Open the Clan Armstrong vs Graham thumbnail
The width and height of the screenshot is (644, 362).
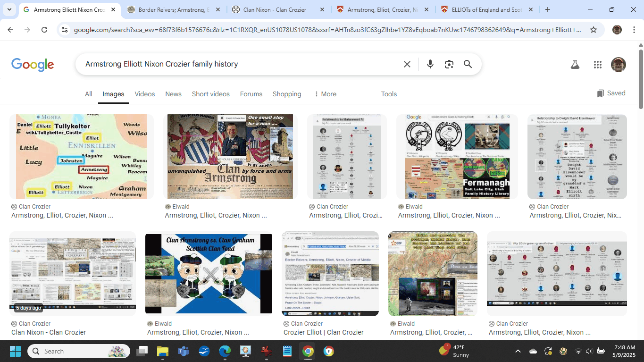click(209, 274)
